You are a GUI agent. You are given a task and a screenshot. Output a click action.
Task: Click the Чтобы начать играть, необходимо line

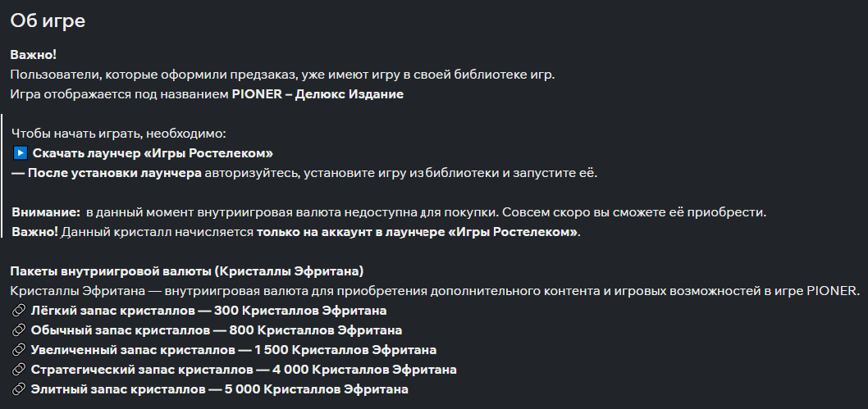[118, 134]
